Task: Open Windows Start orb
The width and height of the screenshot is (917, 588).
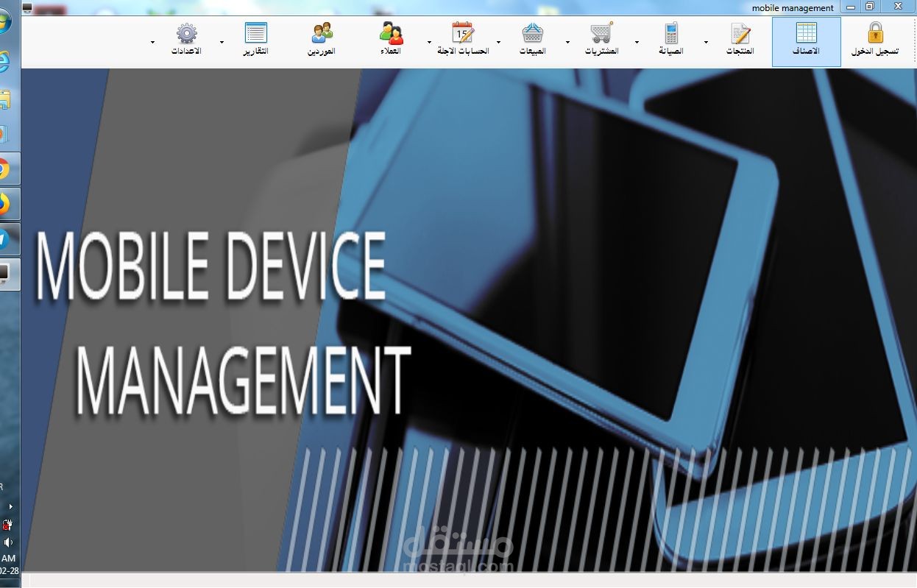Action: [x=5, y=22]
